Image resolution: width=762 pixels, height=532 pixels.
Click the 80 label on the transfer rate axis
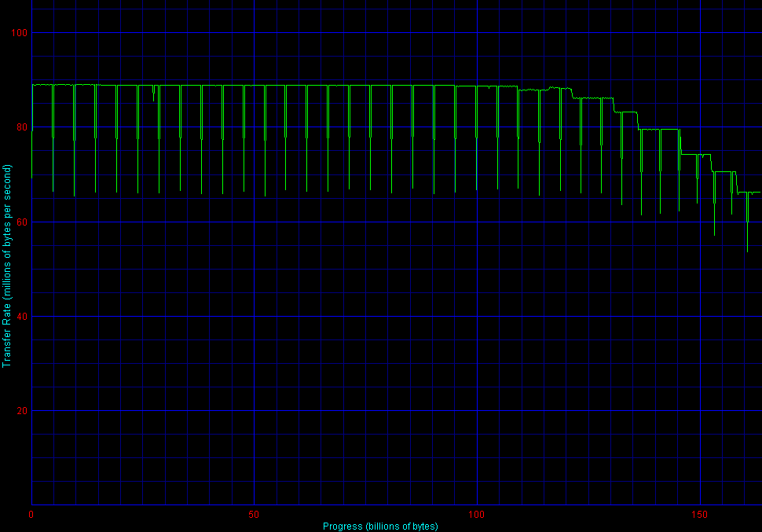point(21,127)
